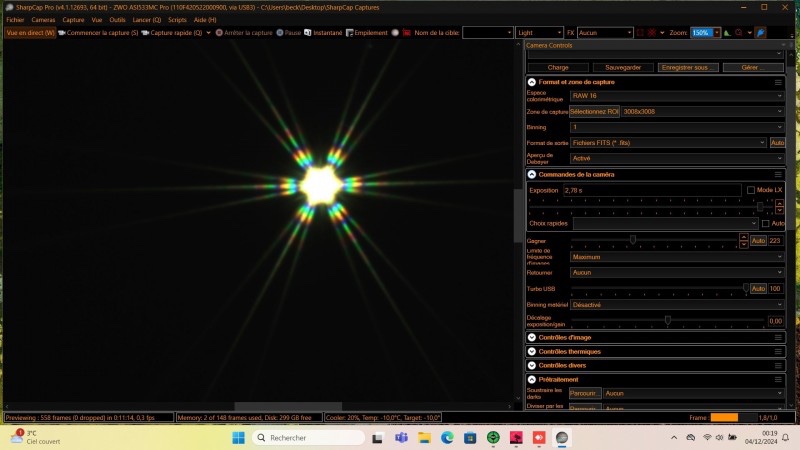This screenshot has height=450, width=800.
Task: Click the Exposition value input field
Action: (x=650, y=190)
